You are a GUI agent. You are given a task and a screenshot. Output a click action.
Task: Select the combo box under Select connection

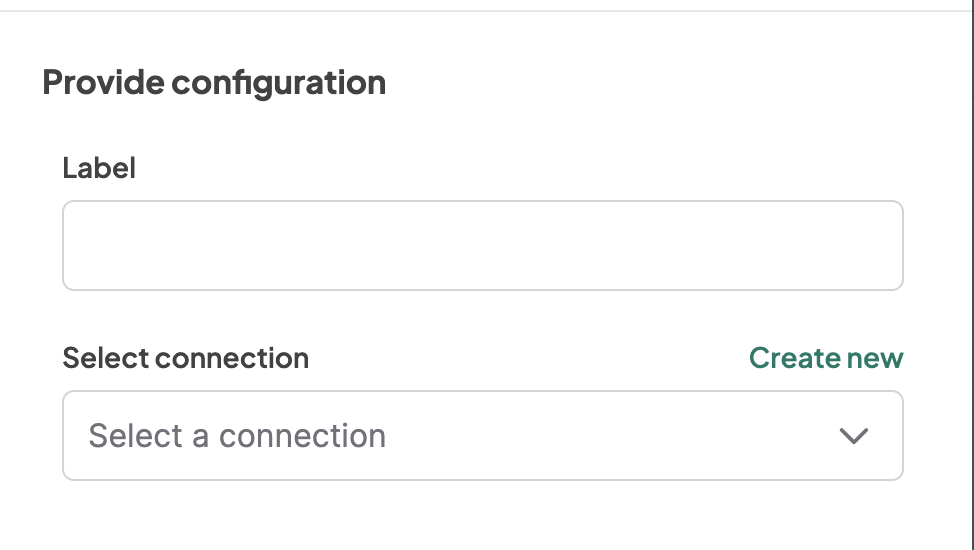(x=482, y=436)
